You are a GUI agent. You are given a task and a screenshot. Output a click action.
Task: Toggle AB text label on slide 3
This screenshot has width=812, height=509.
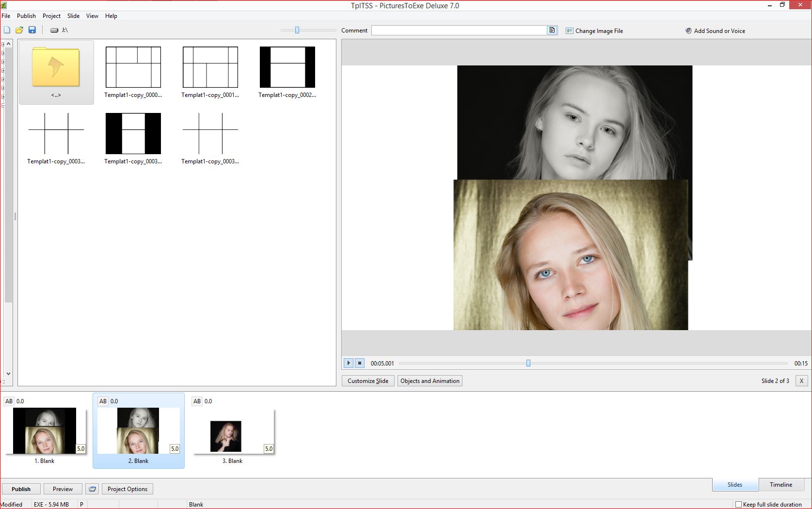pyautogui.click(x=197, y=401)
